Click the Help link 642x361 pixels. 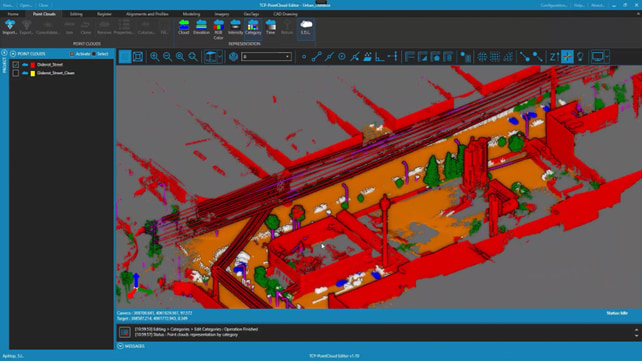pos(579,5)
